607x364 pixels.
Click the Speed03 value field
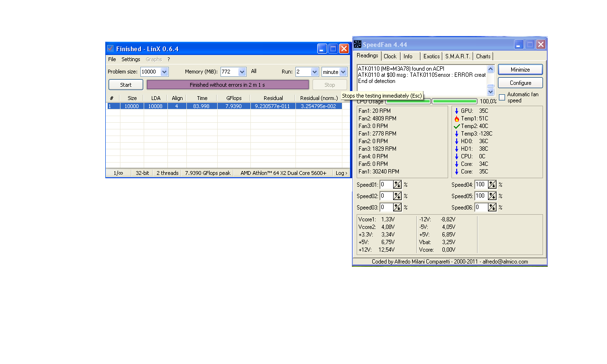386,207
